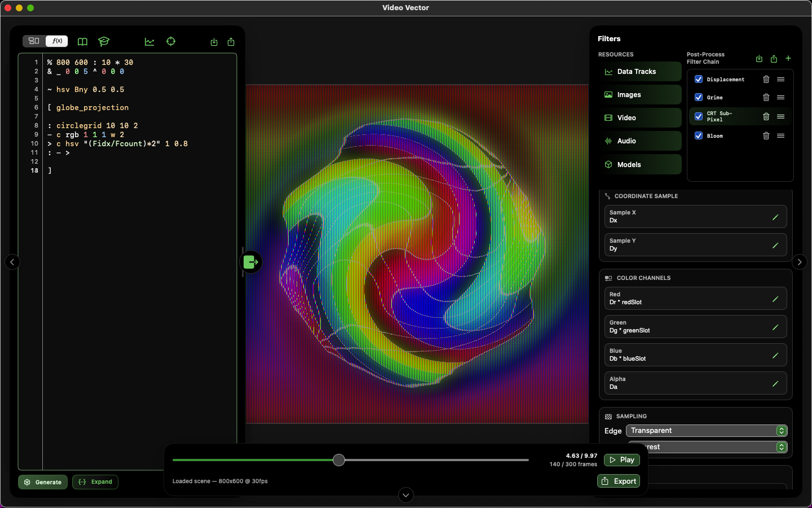Open the Images resource
Image resolution: width=812 pixels, height=508 pixels.
pyautogui.click(x=639, y=95)
